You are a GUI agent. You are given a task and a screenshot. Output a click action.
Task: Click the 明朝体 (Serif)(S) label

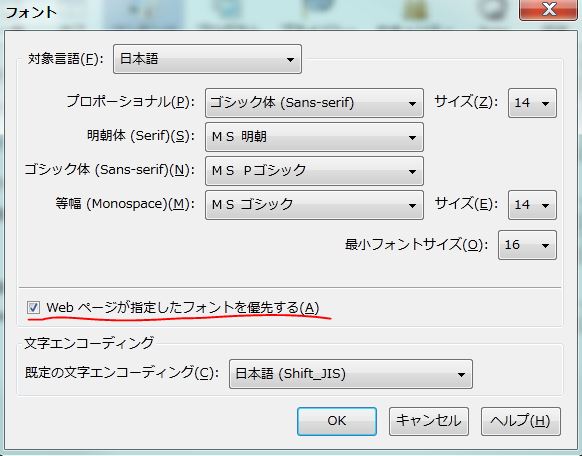pos(141,136)
